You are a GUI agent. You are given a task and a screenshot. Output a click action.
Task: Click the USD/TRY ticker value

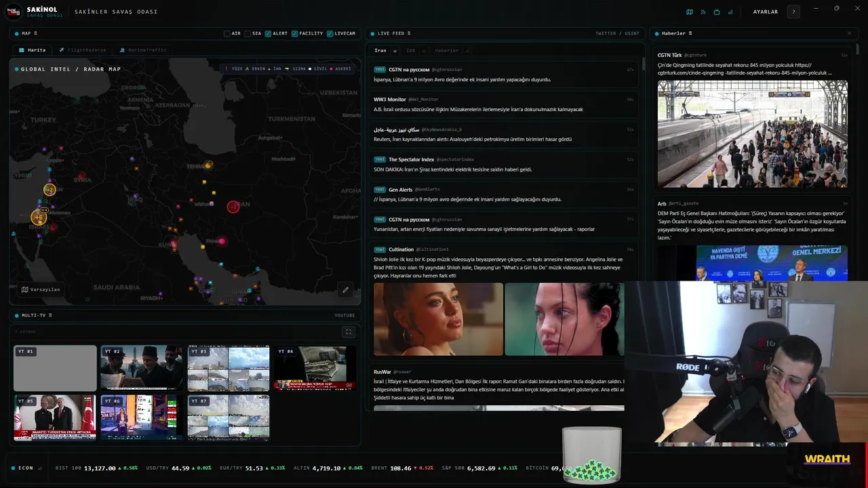point(180,468)
